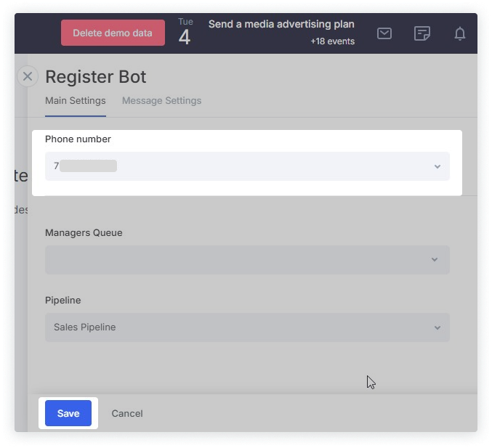492x448 pixels.
Task: Open the Phone number dropdown
Action: coord(247,166)
